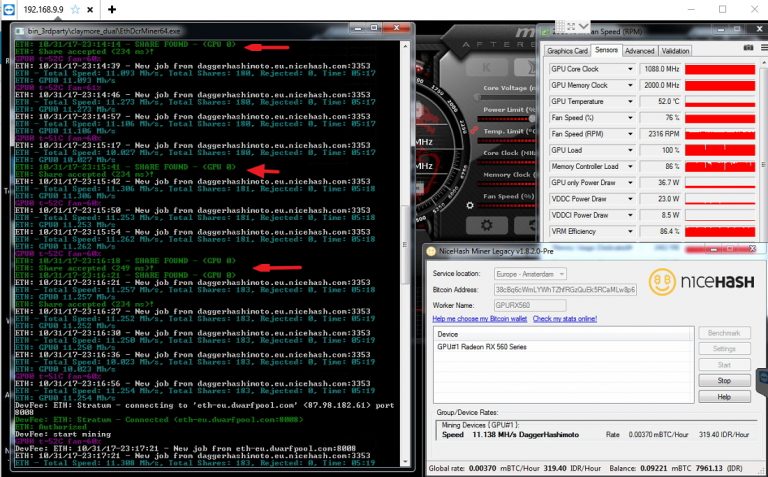Click the Afterburner K button

coord(486,68)
